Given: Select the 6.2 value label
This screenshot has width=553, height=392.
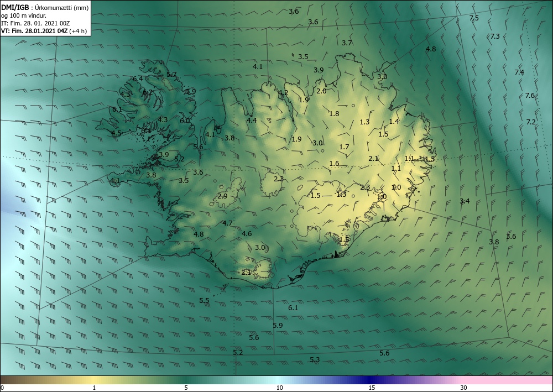Looking at the screenshot, I should coord(148,92).
